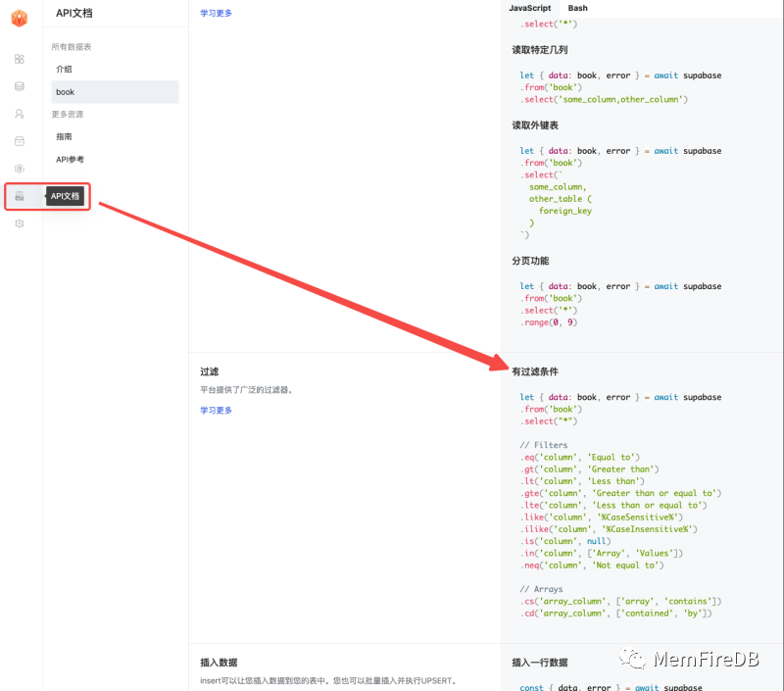Viewport: 784px width, 691px height.
Task: Click the 读取特定几列 heading
Action: 540,50
